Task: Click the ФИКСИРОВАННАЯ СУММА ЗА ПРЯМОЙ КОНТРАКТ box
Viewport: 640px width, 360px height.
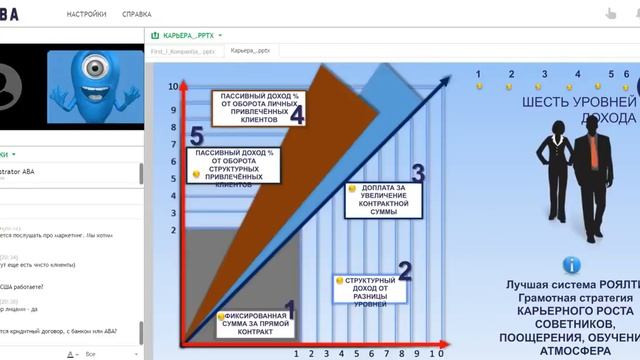Action: (x=255, y=324)
